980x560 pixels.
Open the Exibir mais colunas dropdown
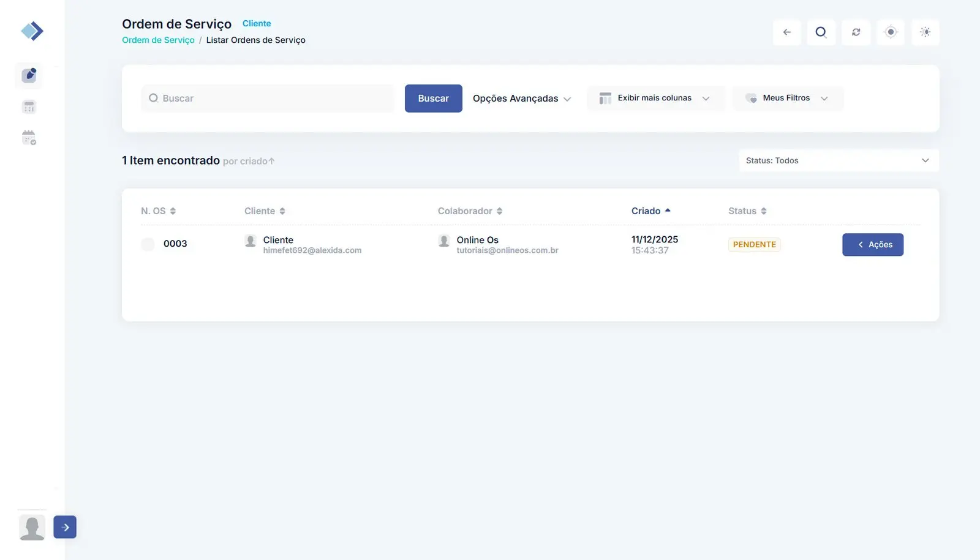pos(655,99)
